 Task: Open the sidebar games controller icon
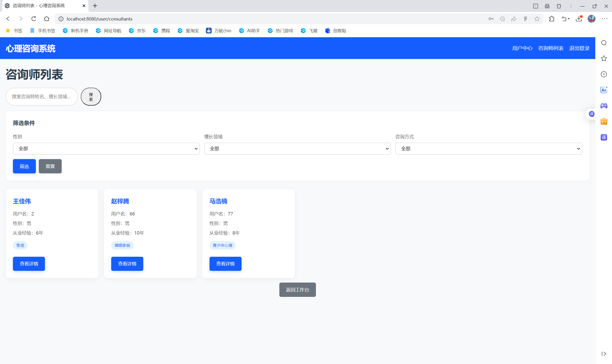pos(604,106)
